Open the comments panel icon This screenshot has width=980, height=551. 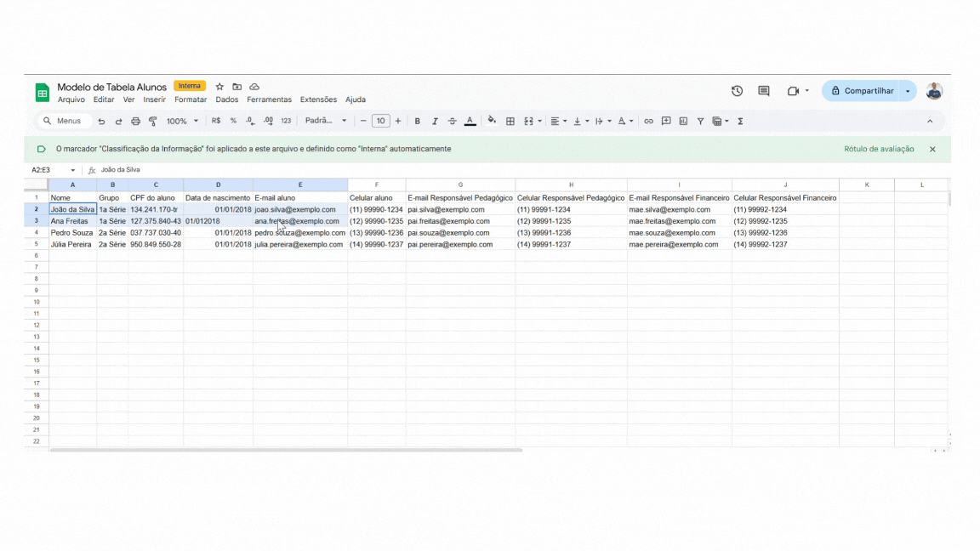click(763, 91)
